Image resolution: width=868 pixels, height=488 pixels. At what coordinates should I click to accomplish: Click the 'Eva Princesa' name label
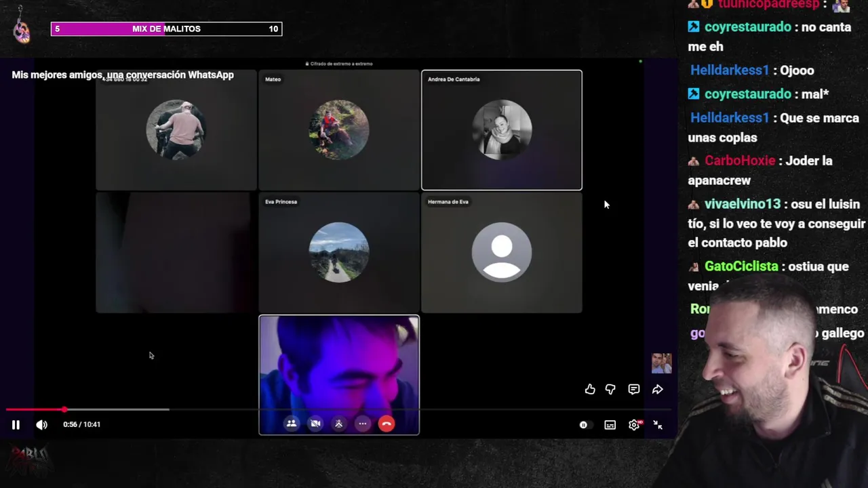pyautogui.click(x=281, y=201)
